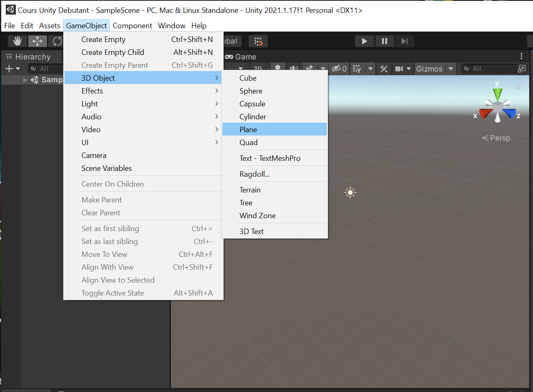Open dropdown arrow beside Hierarchy plus
533x392 pixels.
tap(18, 69)
